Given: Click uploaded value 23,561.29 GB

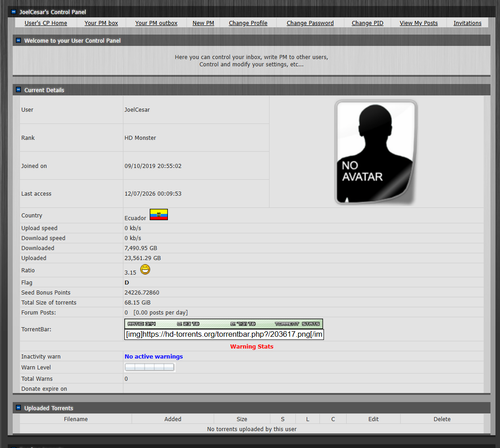Looking at the screenshot, I should (143, 258).
